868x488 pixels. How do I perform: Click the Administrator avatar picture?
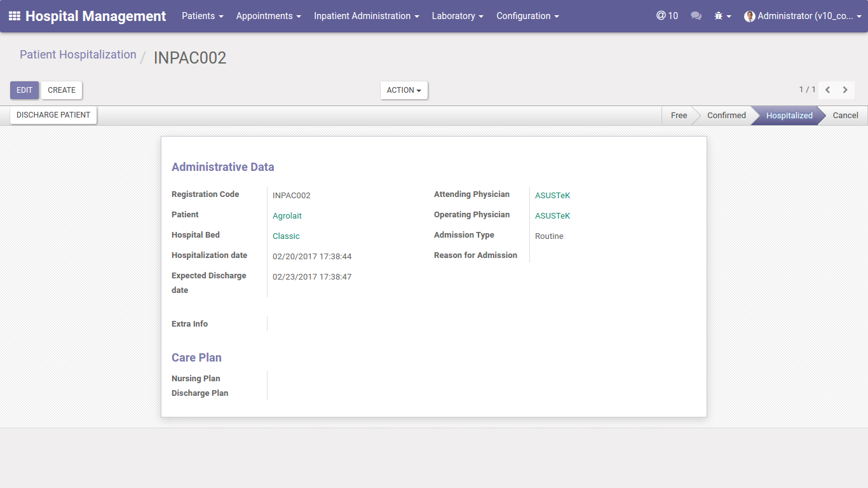tap(750, 16)
